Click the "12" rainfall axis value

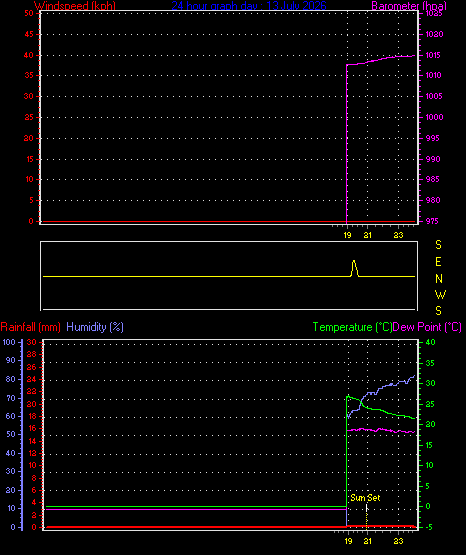(x=32, y=453)
